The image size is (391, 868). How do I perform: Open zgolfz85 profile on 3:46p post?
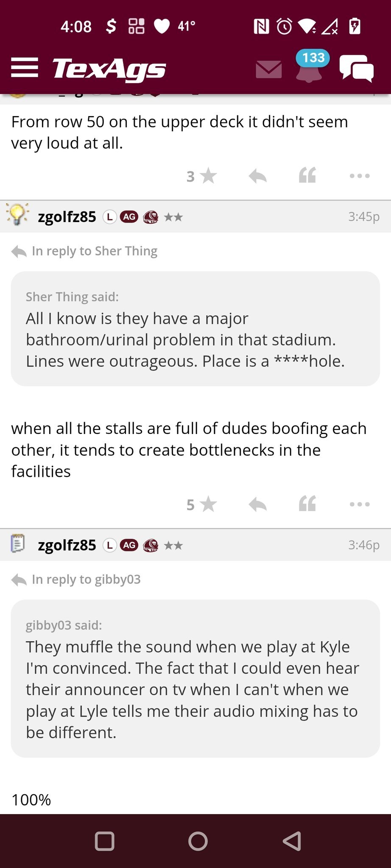coord(67,545)
